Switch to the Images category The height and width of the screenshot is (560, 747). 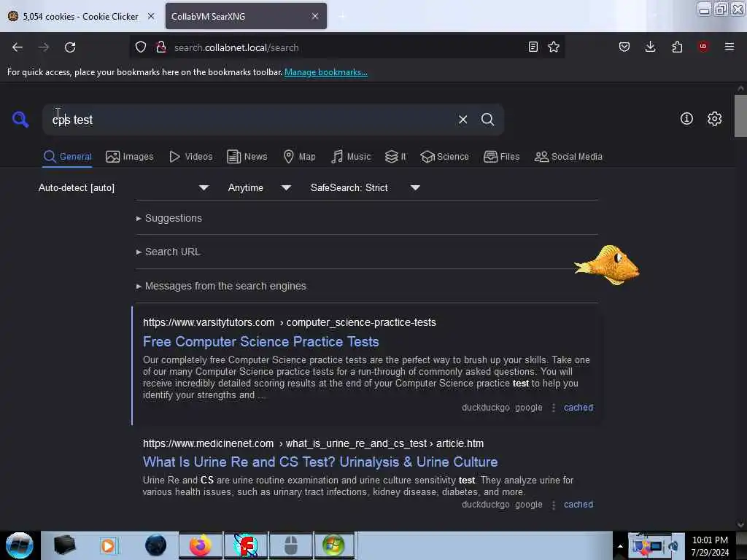coord(130,157)
